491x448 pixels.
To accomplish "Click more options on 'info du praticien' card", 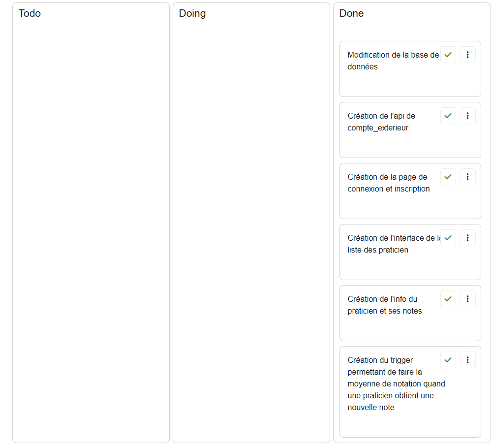I will coord(467,299).
